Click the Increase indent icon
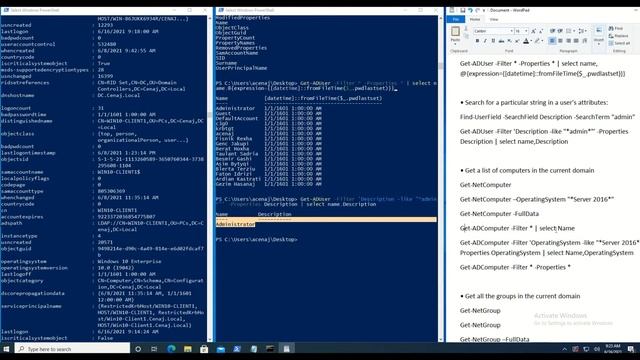Image resolution: width=640 pixels, height=360 pixels. pos(560,31)
